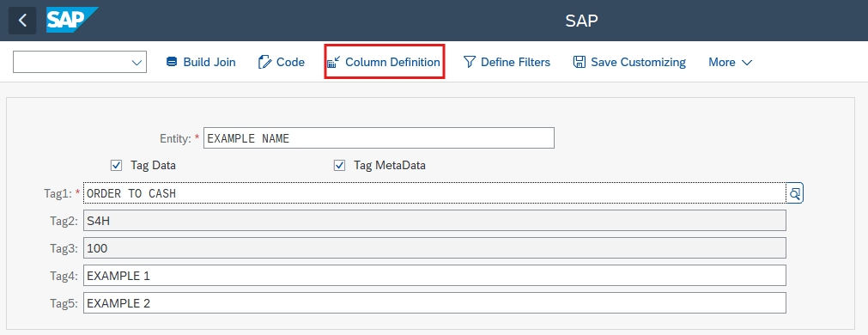
Task: Open Tag1 search help icon
Action: point(795,193)
